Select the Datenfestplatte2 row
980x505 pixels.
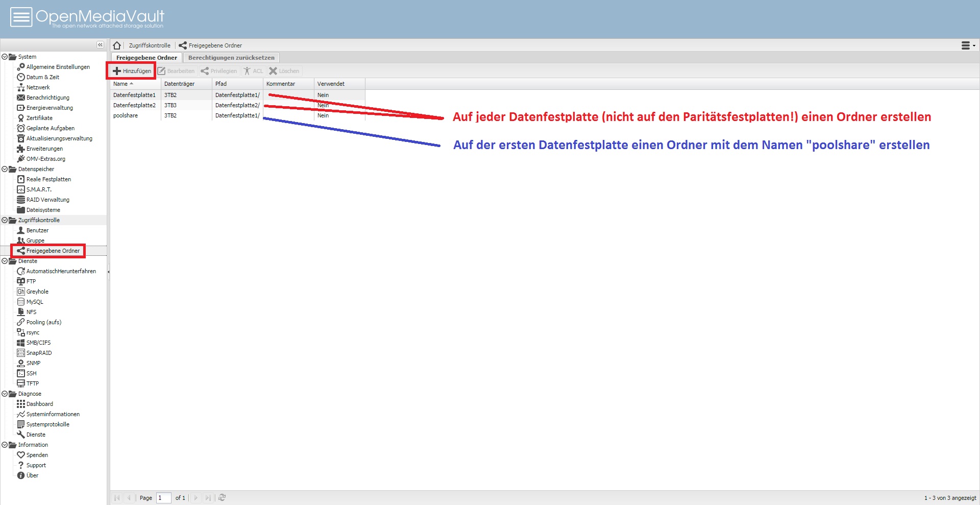pyautogui.click(x=238, y=105)
